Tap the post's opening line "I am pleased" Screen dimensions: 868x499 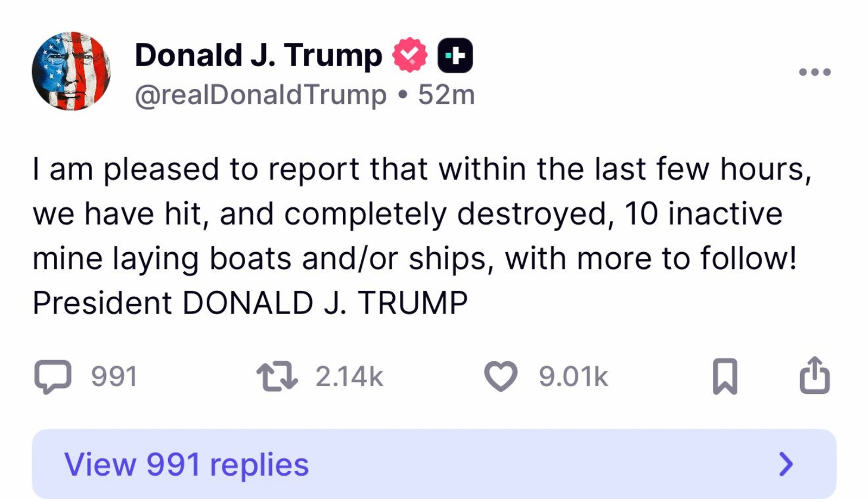coord(126,169)
